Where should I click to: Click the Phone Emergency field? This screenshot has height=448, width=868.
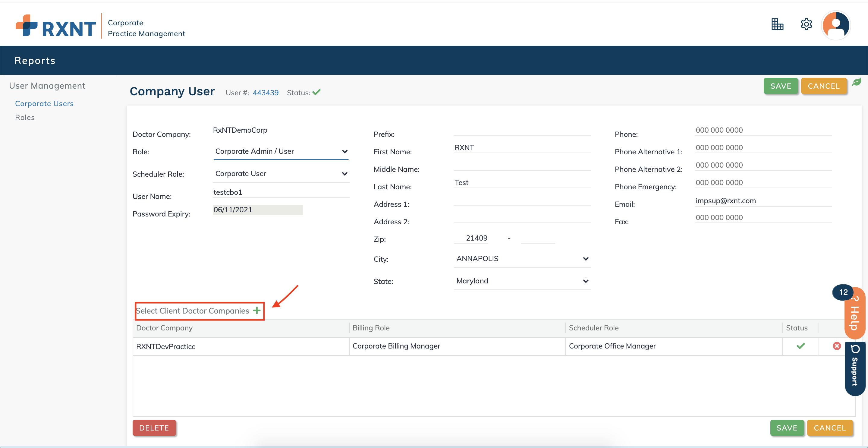(x=763, y=183)
